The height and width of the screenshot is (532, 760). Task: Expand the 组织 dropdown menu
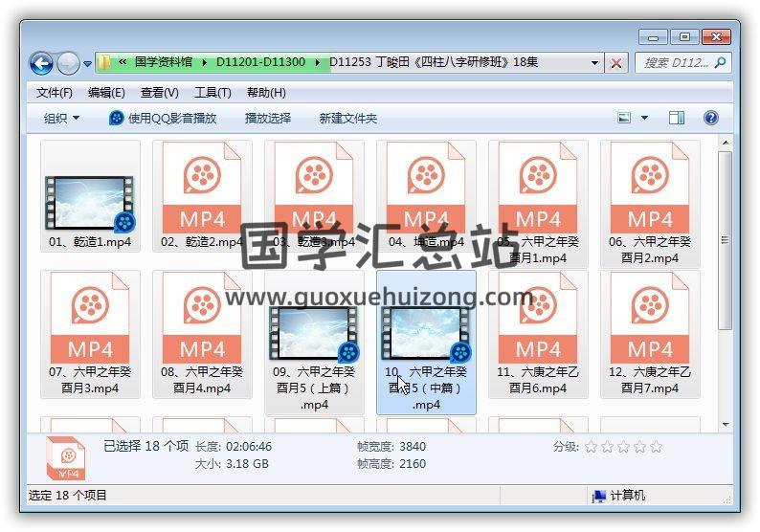[x=61, y=118]
